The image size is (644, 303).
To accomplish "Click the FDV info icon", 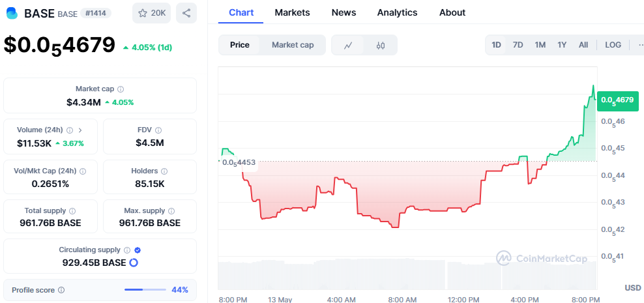I will tap(158, 130).
